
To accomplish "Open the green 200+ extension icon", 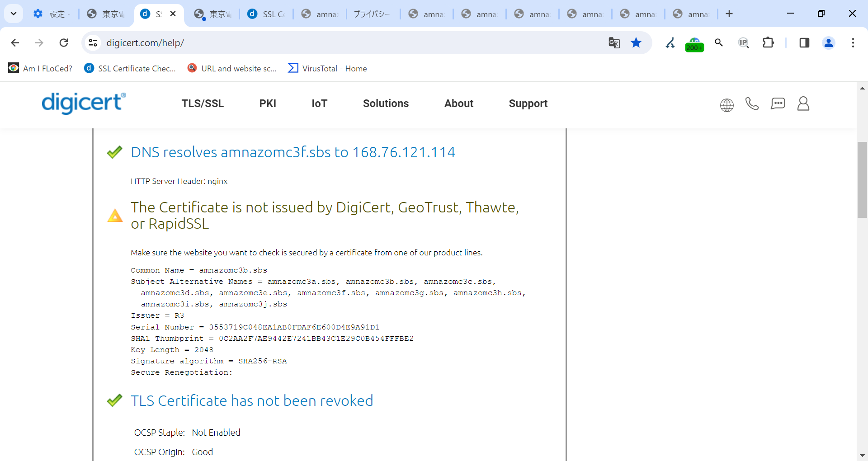I will (x=694, y=44).
